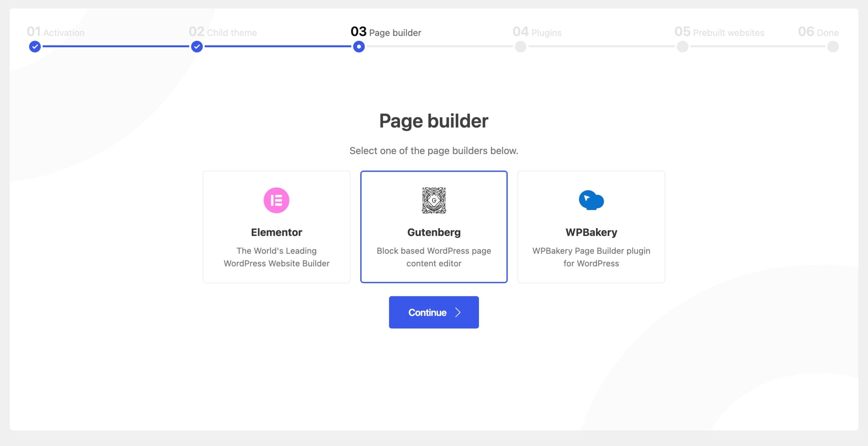868x446 pixels.
Task: Go to the 02 Child theme step label
Action: [223, 32]
